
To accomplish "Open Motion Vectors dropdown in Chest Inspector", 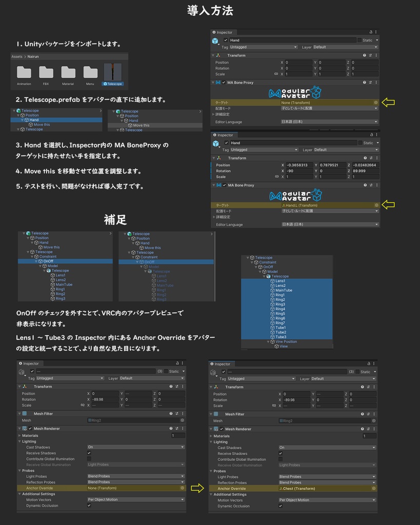I will (327, 500).
